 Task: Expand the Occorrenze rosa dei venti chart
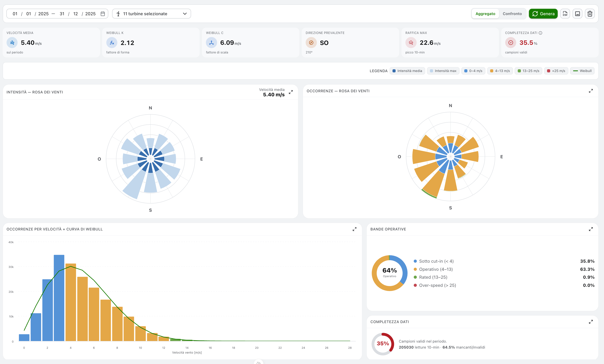[591, 91]
